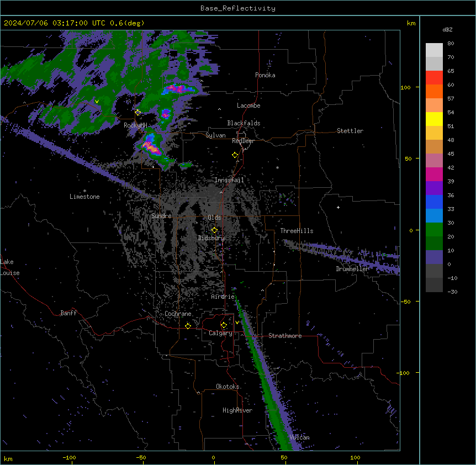
Task: Click the Okotoks city label
Action: 228,387
